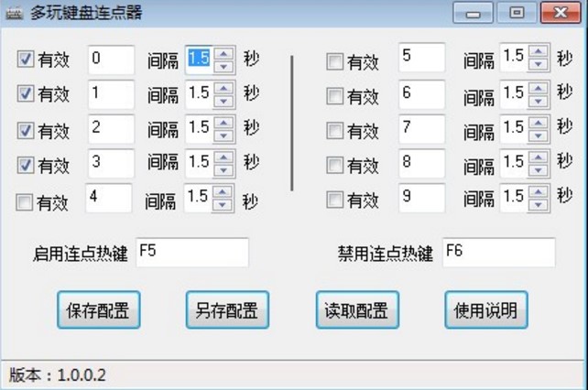The image size is (588, 390).
Task: Check the 有效 checkbox for key 5
Action: [334, 62]
